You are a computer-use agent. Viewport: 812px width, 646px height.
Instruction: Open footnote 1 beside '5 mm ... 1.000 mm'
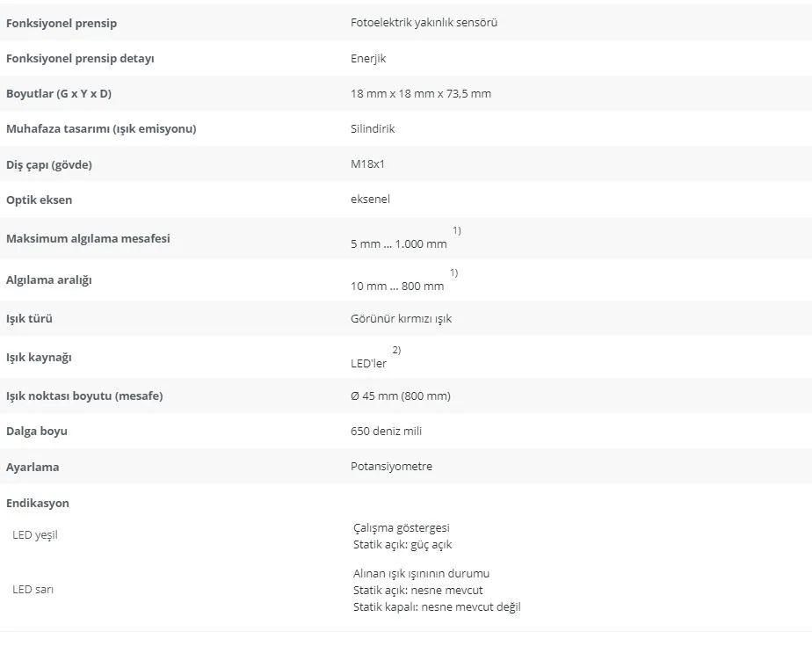[x=457, y=230]
